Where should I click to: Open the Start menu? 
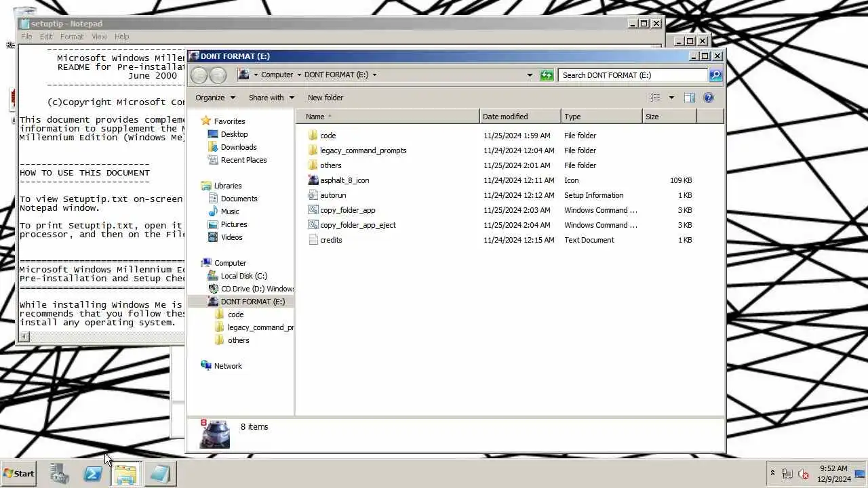point(19,474)
